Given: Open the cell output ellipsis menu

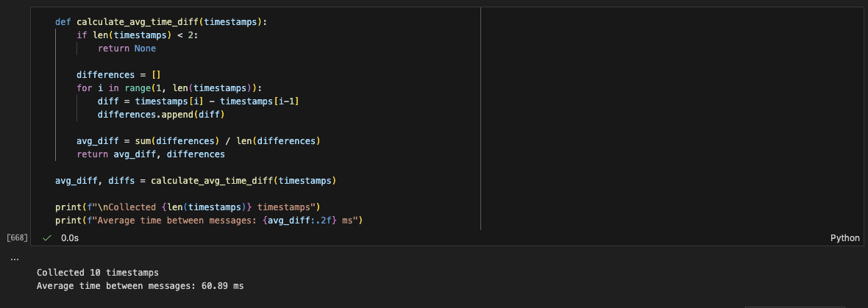Looking at the screenshot, I should point(14,258).
